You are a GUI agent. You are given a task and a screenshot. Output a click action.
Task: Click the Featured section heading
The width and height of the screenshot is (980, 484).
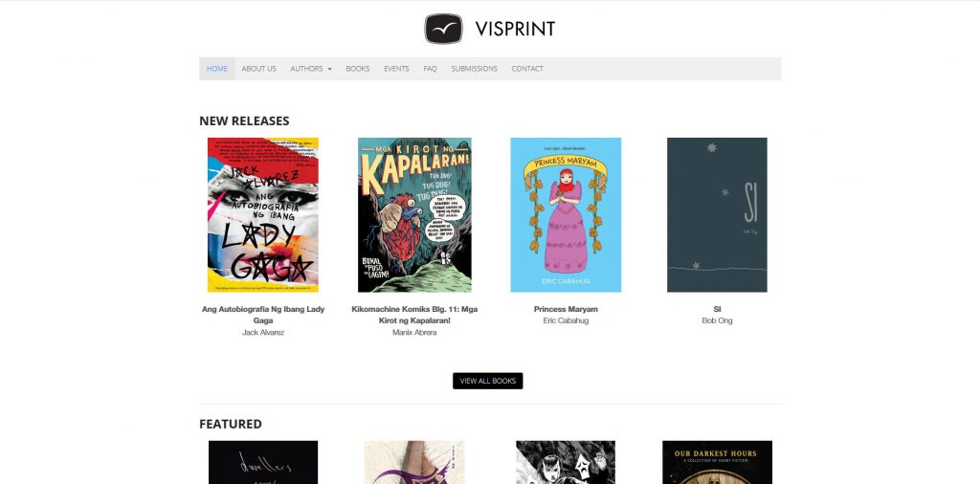point(231,424)
